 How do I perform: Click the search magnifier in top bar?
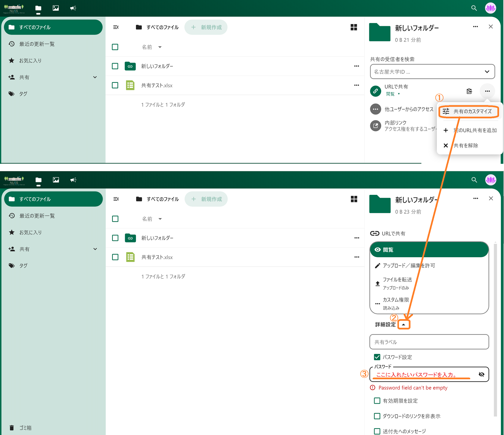point(474,8)
